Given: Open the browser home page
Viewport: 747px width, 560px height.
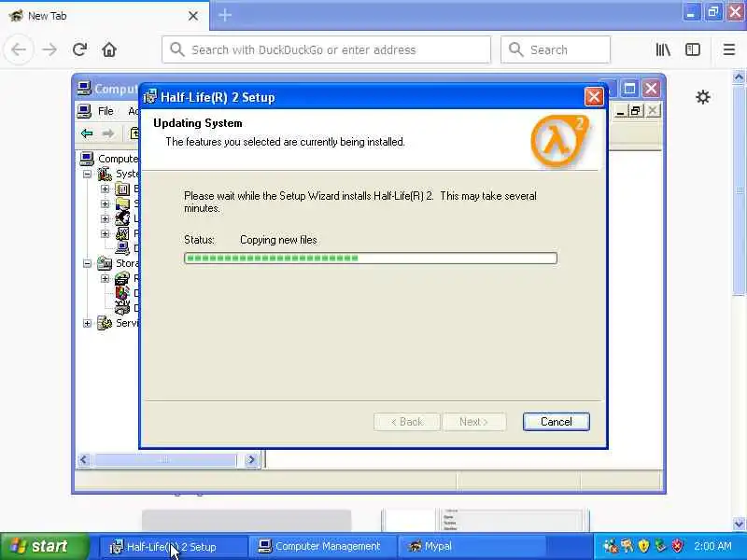Looking at the screenshot, I should coord(109,49).
